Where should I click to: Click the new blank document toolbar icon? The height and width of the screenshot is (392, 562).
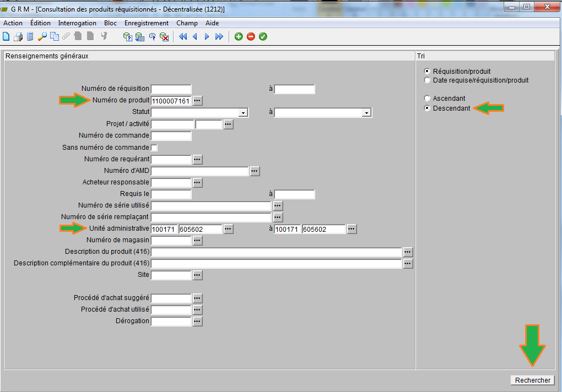tap(6, 37)
